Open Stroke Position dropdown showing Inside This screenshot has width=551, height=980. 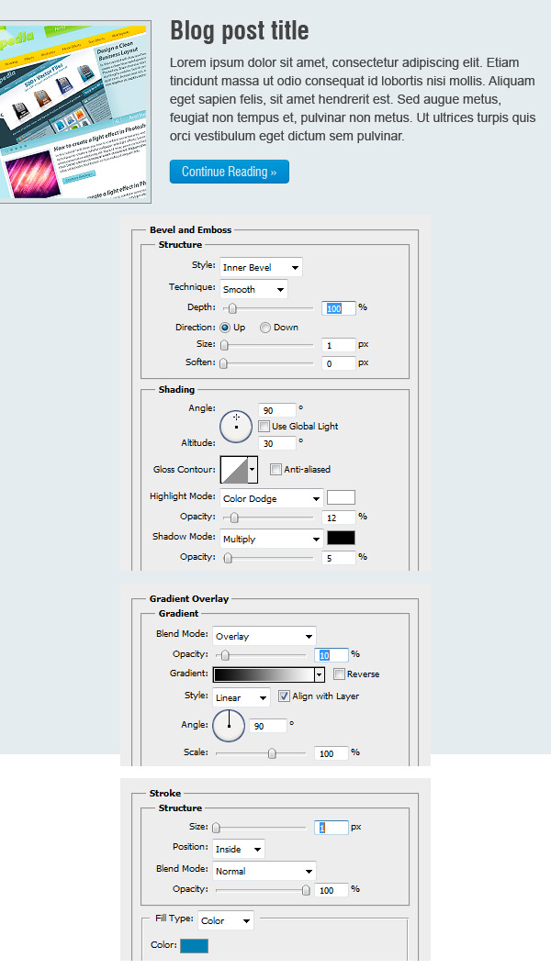pyautogui.click(x=238, y=849)
